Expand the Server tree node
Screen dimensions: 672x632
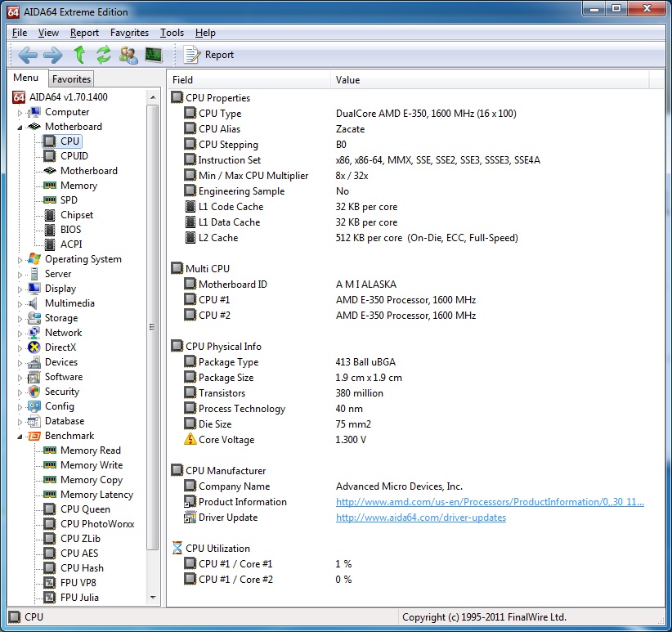tap(20, 275)
